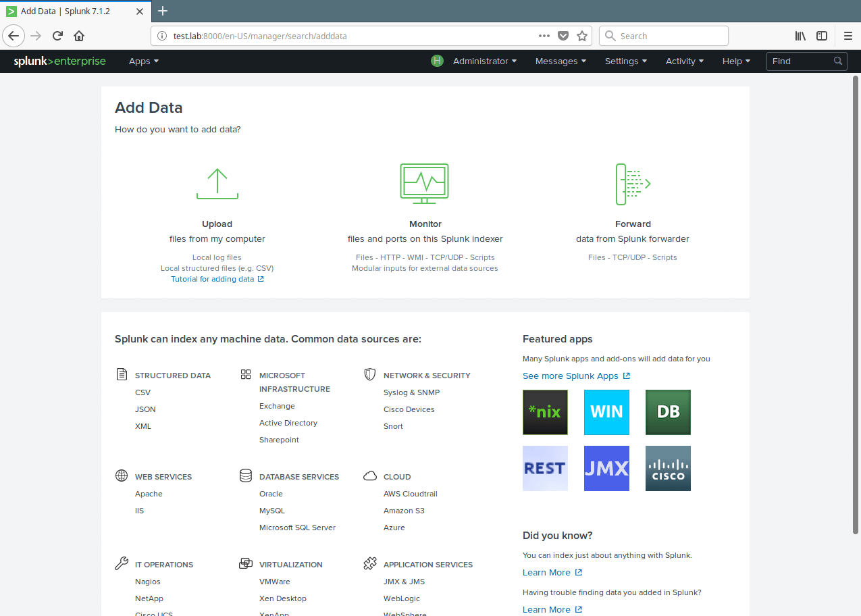
Task: Click inside the Find input field
Action: pos(800,61)
